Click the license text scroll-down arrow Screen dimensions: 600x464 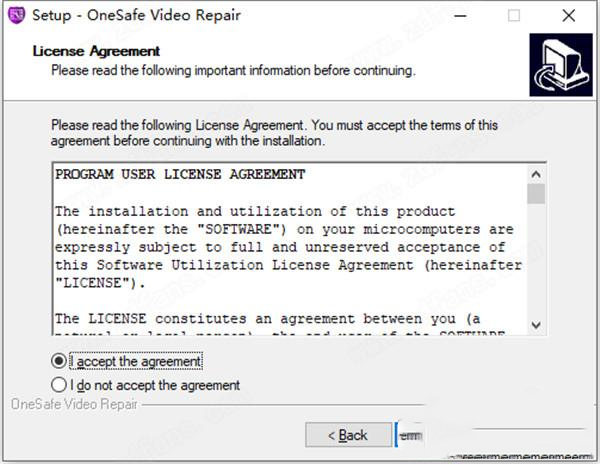tap(536, 325)
